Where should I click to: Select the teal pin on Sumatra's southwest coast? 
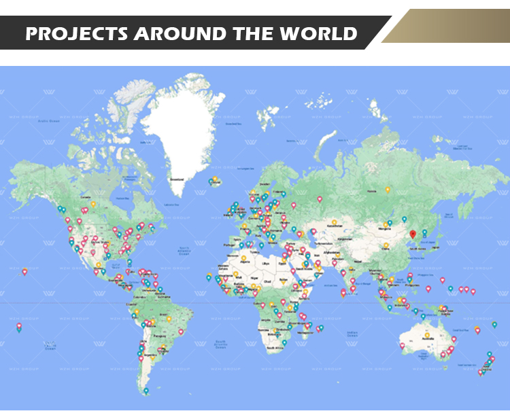point(390,308)
